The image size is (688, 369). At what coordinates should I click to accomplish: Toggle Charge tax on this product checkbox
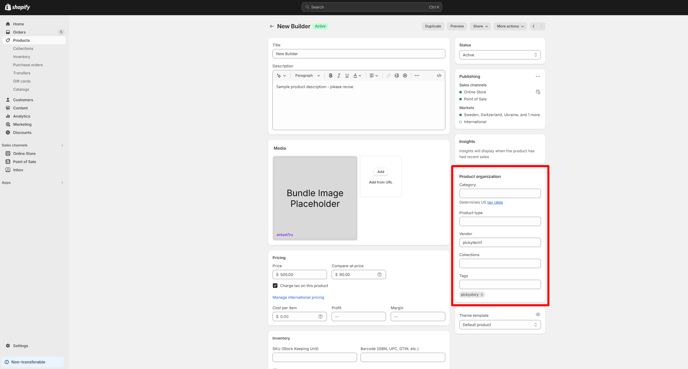coord(275,286)
